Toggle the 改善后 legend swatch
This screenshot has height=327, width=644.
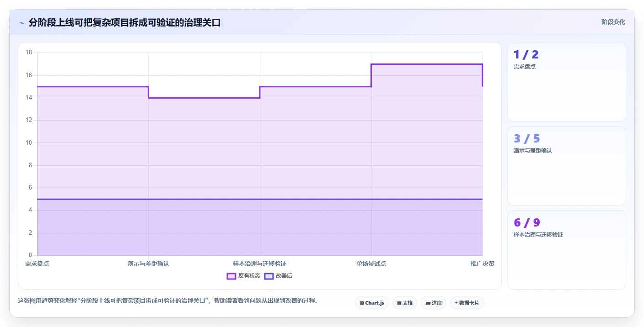[x=269, y=276]
